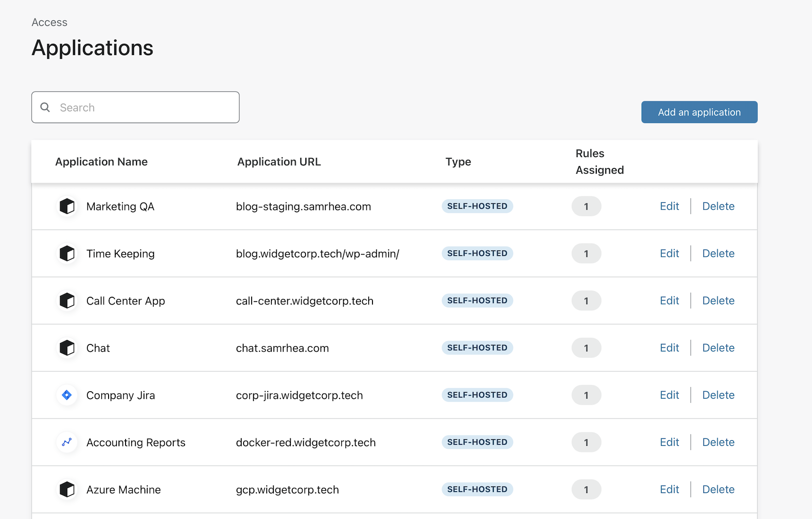812x519 pixels.
Task: Select the Call Center App cube icon
Action: click(67, 301)
